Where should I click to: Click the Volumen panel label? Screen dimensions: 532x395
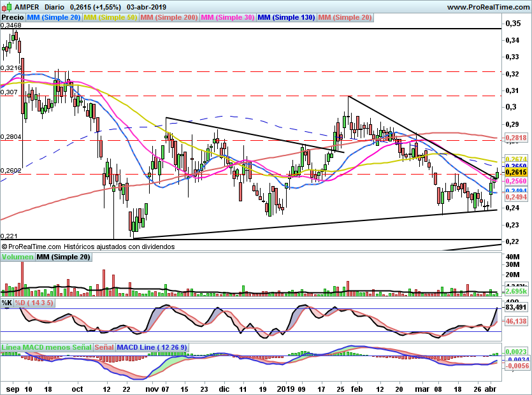[17, 257]
